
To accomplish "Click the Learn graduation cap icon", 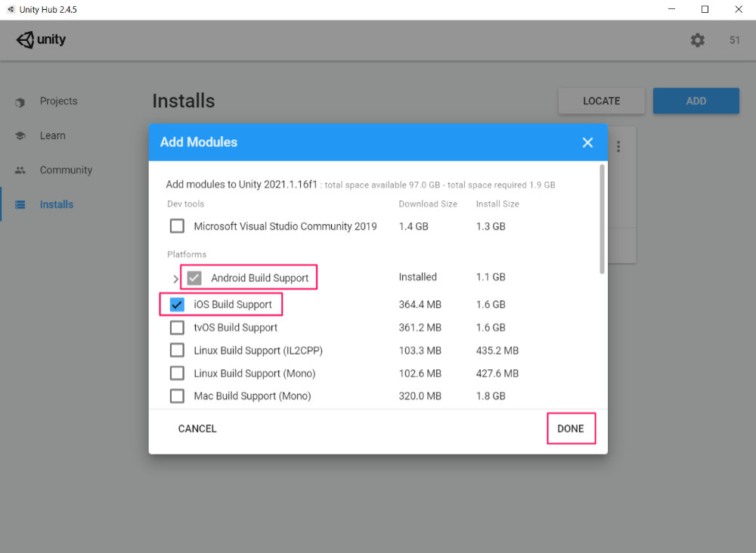I will (20, 135).
